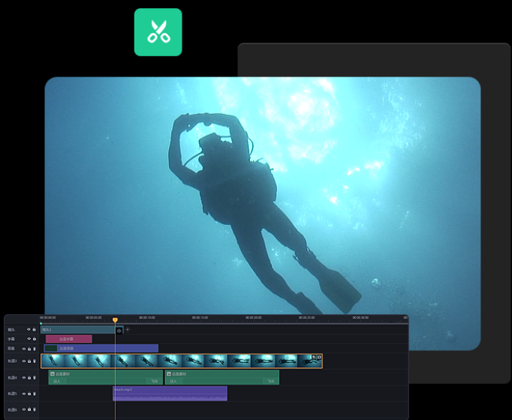Screen dimensions: 512x420
Task: Delete 轨道6 using its trash icon
Action: [x=35, y=409]
